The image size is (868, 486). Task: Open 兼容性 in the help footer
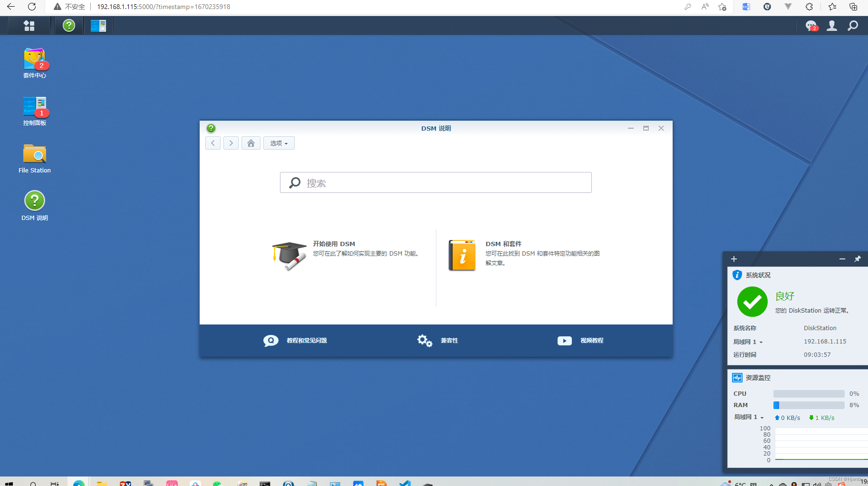[x=449, y=341]
